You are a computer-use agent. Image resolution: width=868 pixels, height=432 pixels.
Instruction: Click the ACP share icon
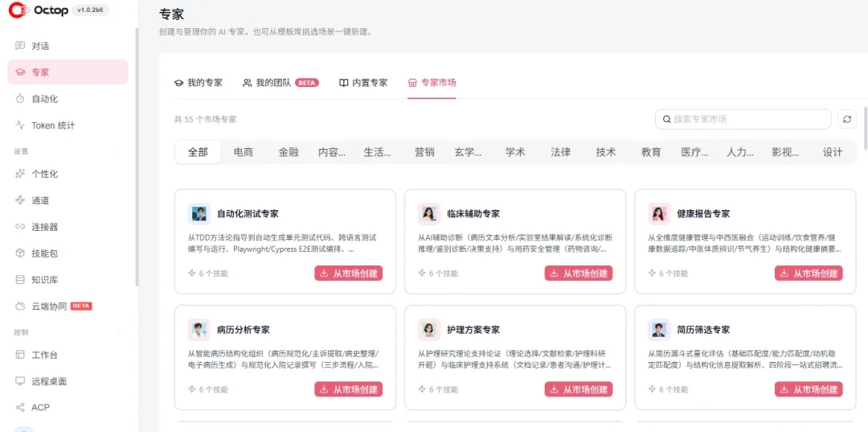[20, 408]
